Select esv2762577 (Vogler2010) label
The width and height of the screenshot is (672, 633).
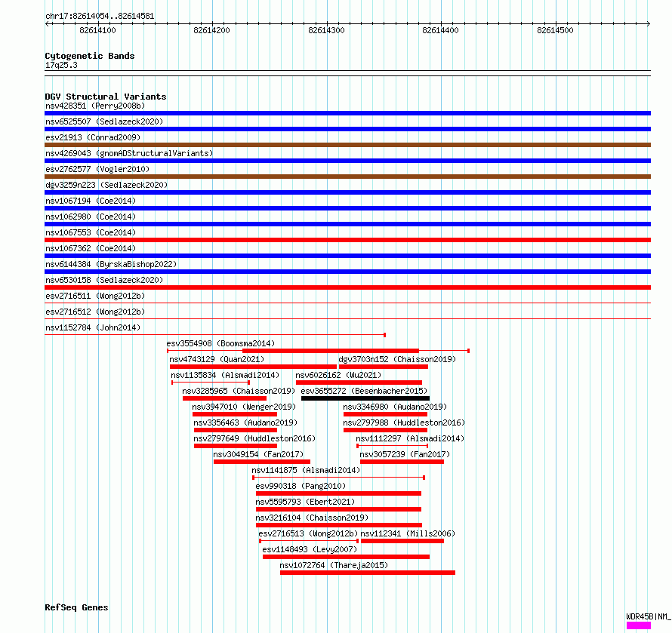point(97,169)
